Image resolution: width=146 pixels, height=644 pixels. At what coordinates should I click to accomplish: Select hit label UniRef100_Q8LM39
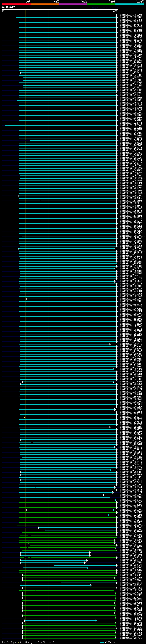(x=131, y=552)
